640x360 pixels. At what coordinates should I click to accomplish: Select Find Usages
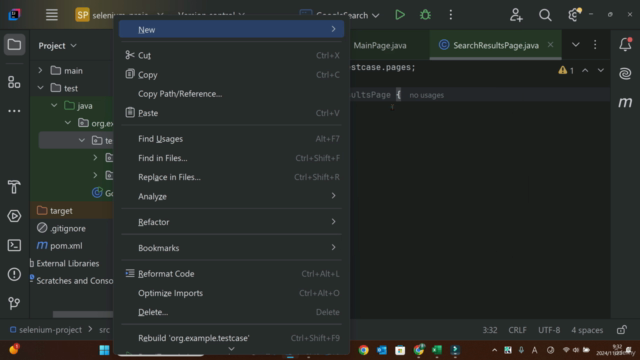tap(231, 139)
